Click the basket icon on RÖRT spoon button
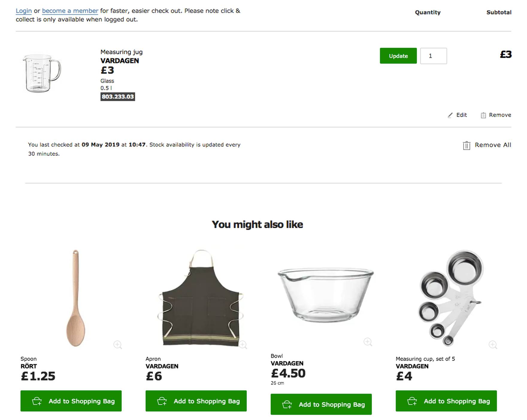527x420 pixels. click(x=37, y=401)
